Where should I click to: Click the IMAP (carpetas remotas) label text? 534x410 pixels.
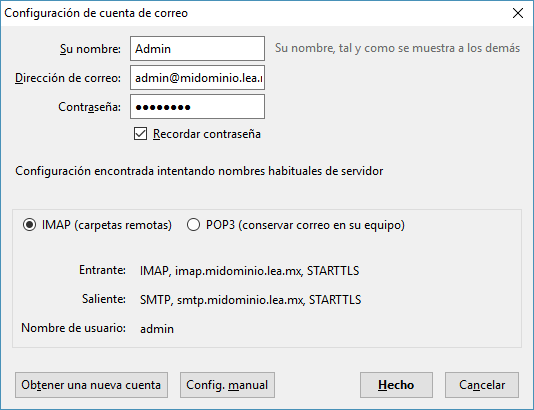point(107,225)
